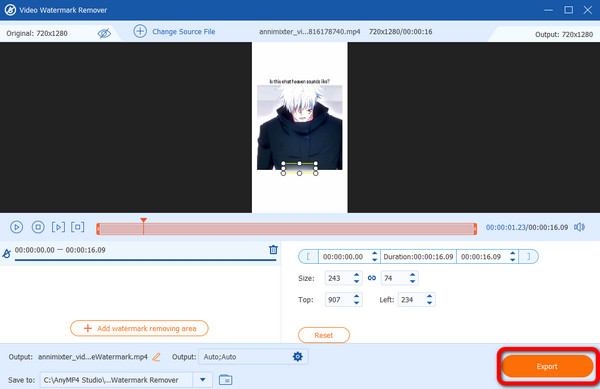Image resolution: width=600 pixels, height=389 pixels.
Task: Open the Change Source File link
Action: coord(184,32)
